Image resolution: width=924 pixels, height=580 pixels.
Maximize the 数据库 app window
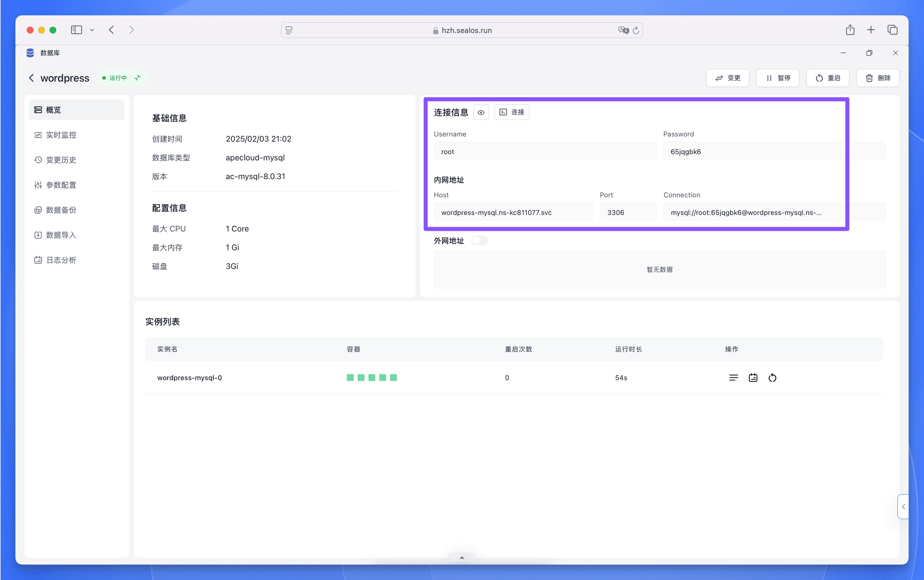869,53
